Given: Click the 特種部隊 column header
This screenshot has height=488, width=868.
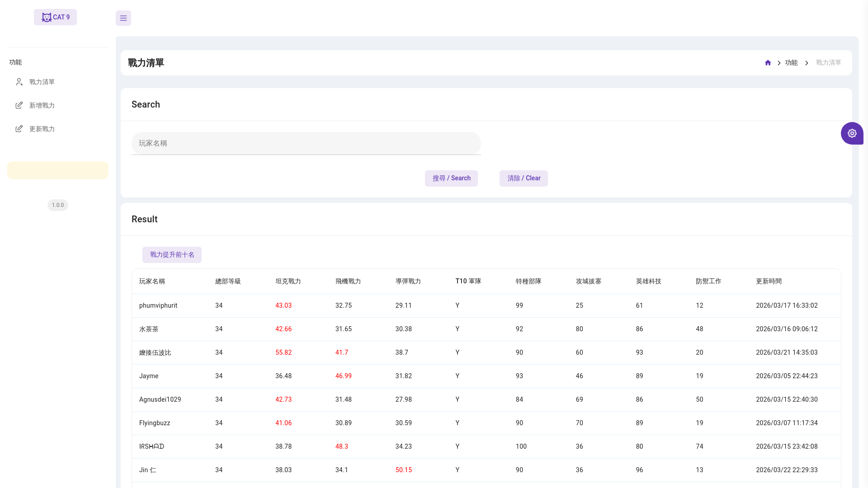Looking at the screenshot, I should (x=528, y=282).
